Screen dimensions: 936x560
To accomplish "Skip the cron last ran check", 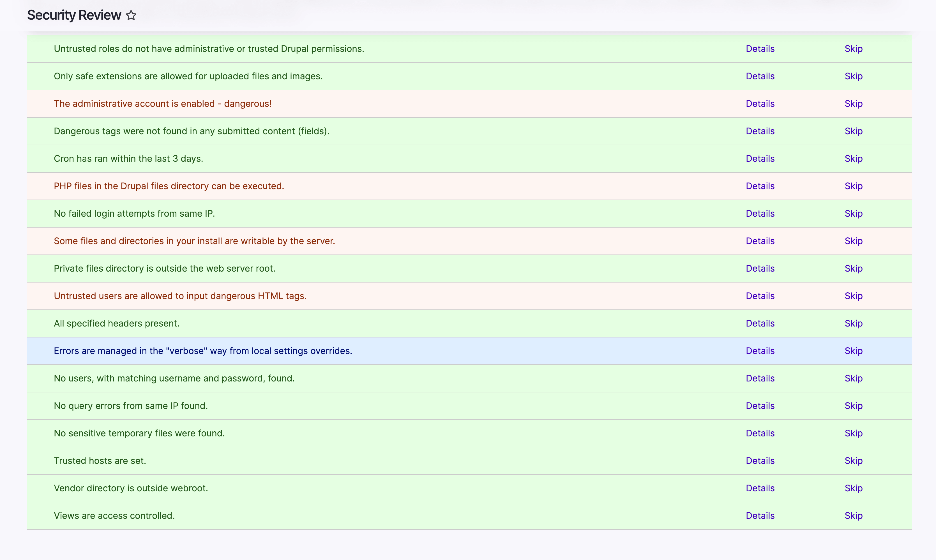I will pyautogui.click(x=854, y=158).
